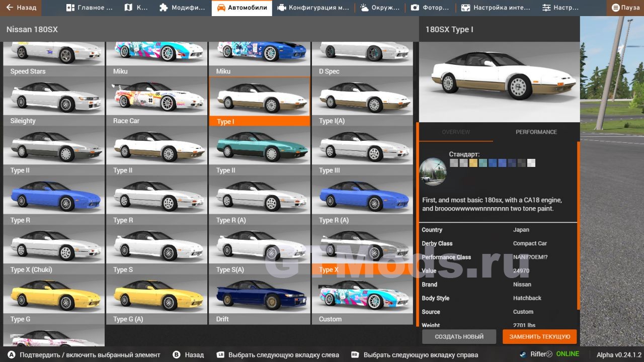Select the highlighted Type I configuration

pos(260,102)
